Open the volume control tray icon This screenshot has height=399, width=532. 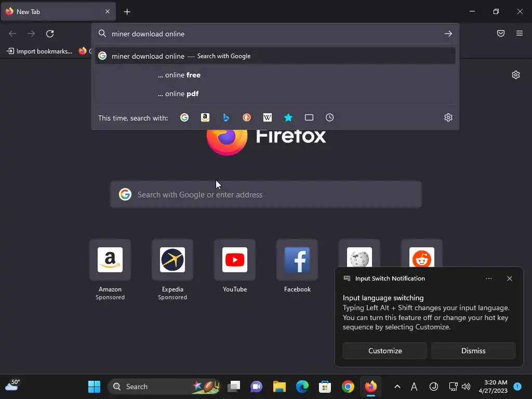coord(466,387)
